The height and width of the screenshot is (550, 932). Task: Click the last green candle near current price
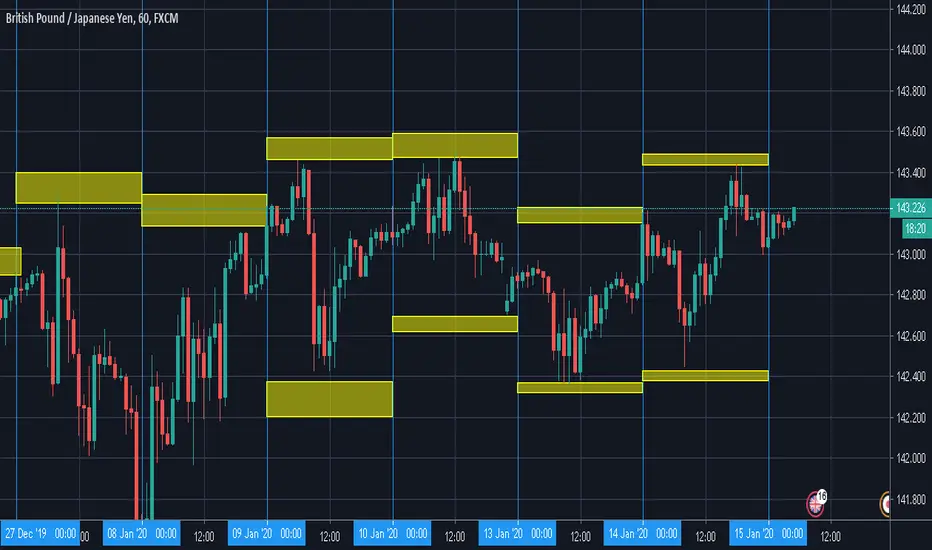pyautogui.click(x=794, y=213)
